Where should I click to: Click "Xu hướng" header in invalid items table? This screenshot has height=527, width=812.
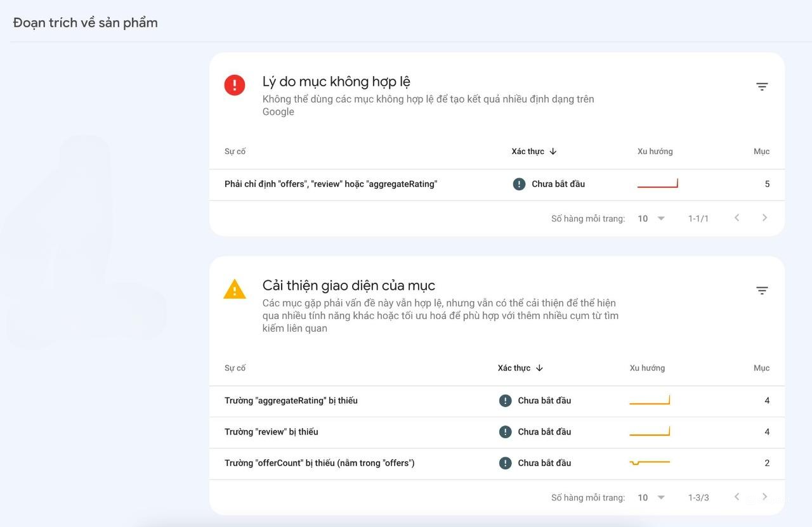655,152
